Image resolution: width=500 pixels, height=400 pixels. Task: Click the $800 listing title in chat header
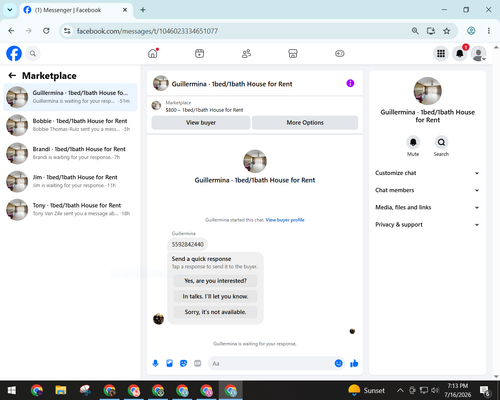click(x=204, y=110)
